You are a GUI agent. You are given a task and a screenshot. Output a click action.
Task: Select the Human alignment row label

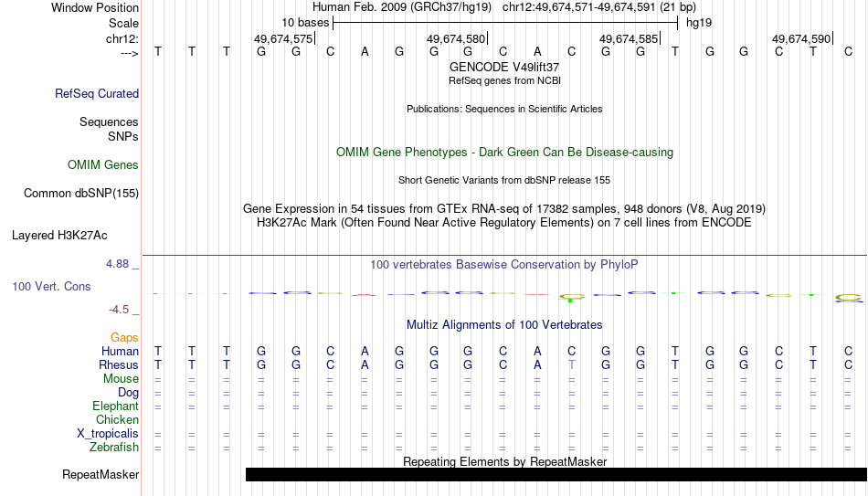click(x=120, y=352)
